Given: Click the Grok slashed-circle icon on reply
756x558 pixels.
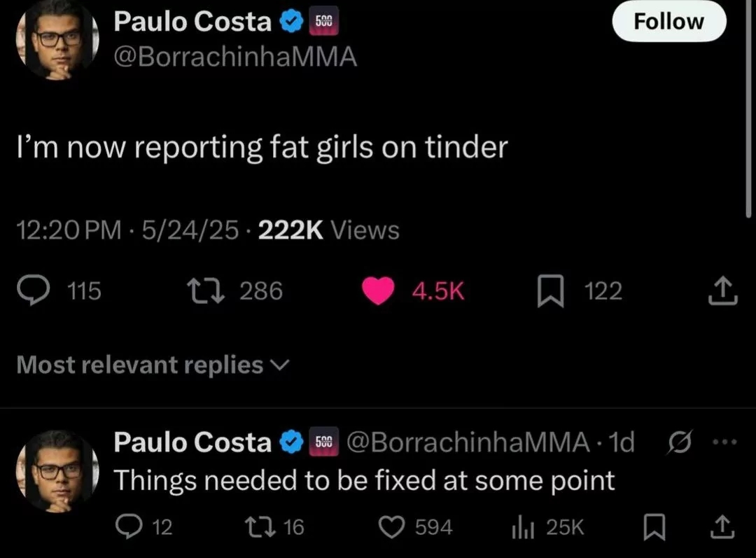Looking at the screenshot, I should [x=680, y=441].
